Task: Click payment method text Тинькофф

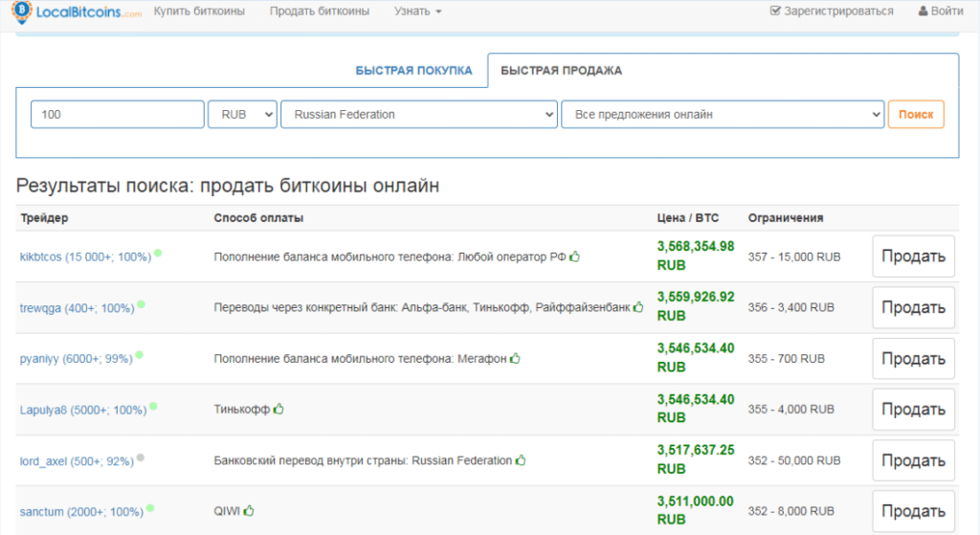Action: click(x=242, y=410)
